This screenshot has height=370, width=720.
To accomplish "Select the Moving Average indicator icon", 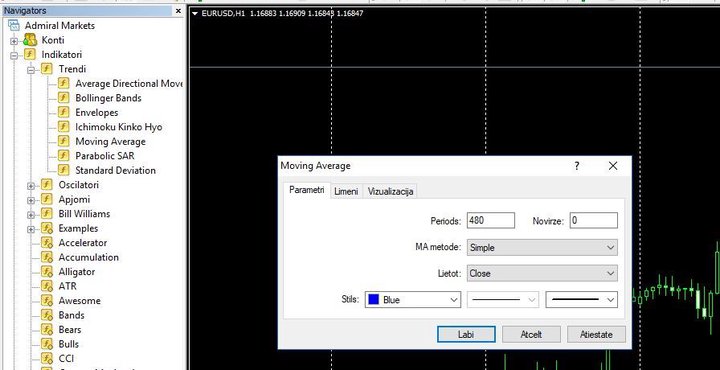I will coord(63,141).
